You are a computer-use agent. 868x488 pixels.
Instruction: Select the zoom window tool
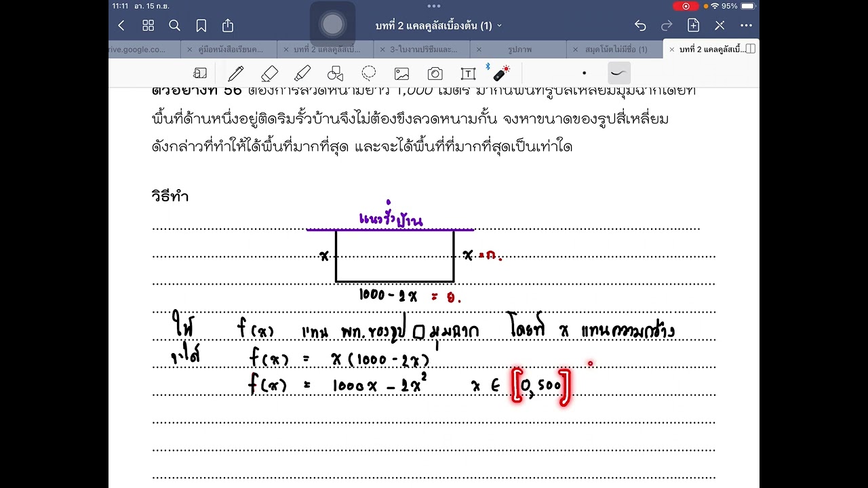pos(200,73)
